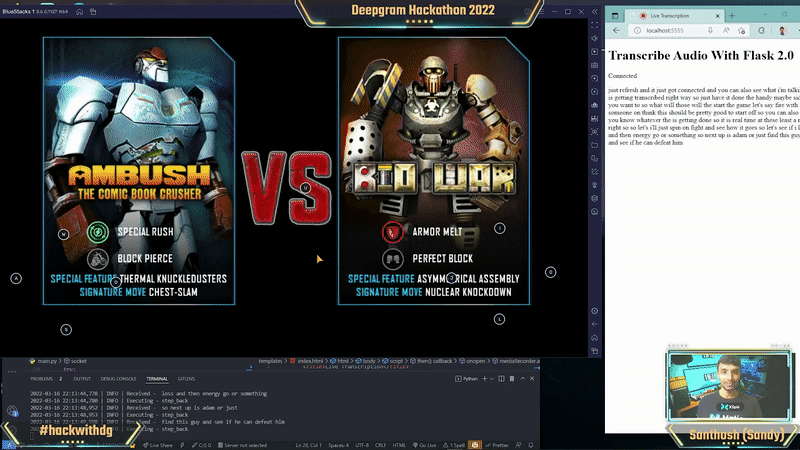Close the VS Code terminal panel

click(532, 379)
